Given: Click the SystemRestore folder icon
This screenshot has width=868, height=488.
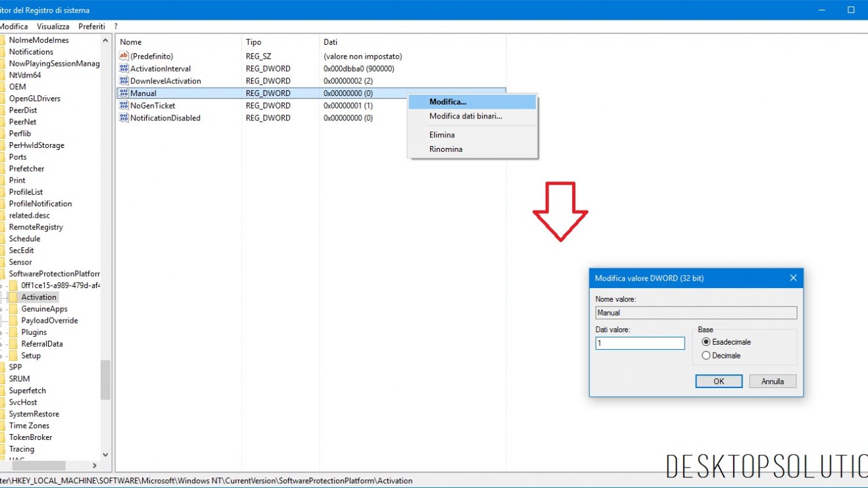Looking at the screenshot, I should pos(3,414).
